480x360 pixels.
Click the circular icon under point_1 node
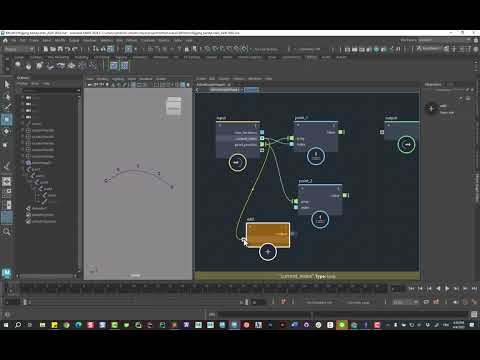coord(316,156)
